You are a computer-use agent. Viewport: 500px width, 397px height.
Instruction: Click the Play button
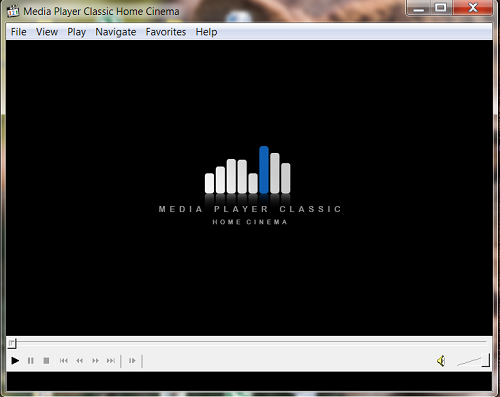pos(15,361)
